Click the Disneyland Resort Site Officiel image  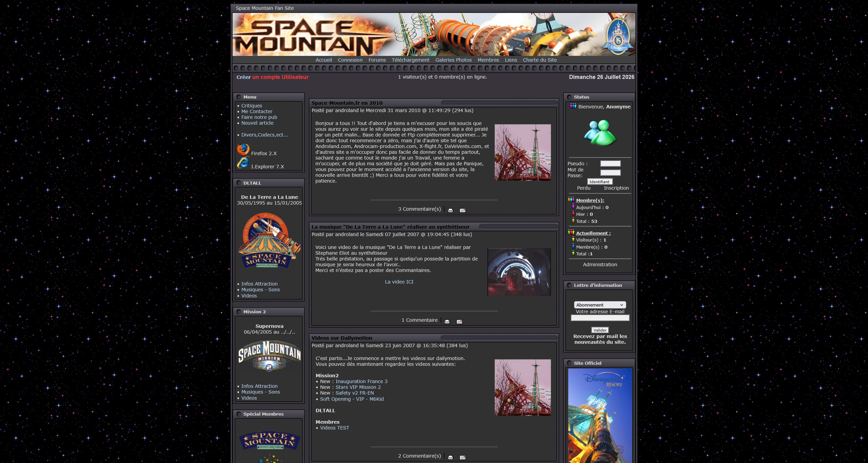point(600,416)
